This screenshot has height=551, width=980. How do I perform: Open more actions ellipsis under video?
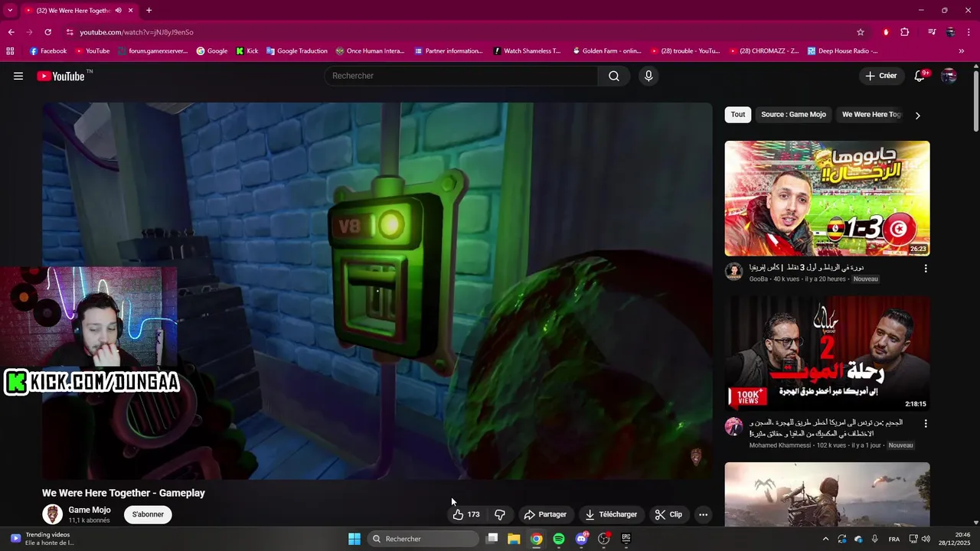tap(703, 514)
